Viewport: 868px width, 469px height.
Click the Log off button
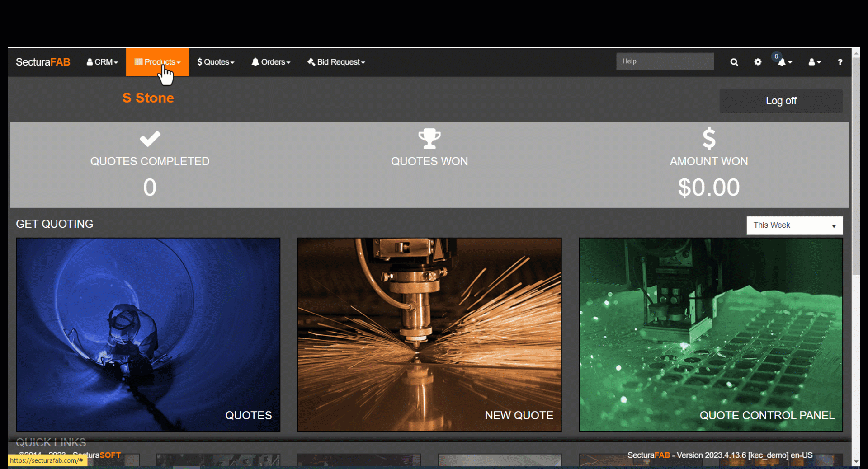pos(781,101)
